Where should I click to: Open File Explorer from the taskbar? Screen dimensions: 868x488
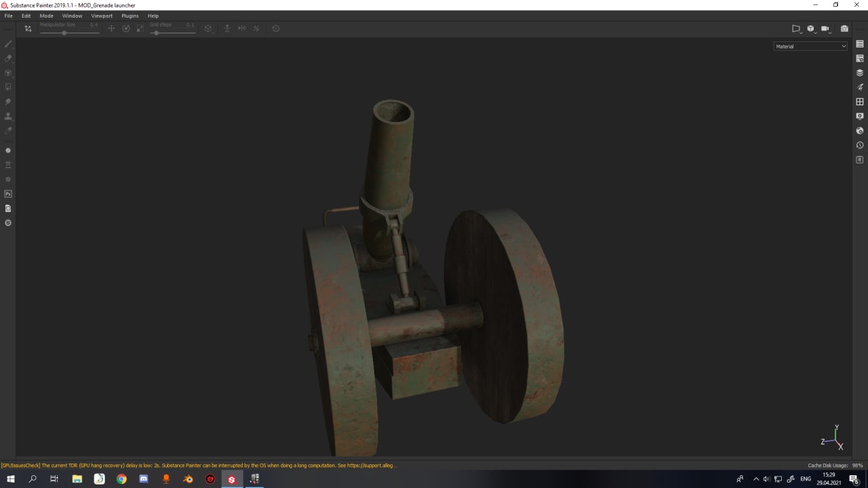[77, 479]
